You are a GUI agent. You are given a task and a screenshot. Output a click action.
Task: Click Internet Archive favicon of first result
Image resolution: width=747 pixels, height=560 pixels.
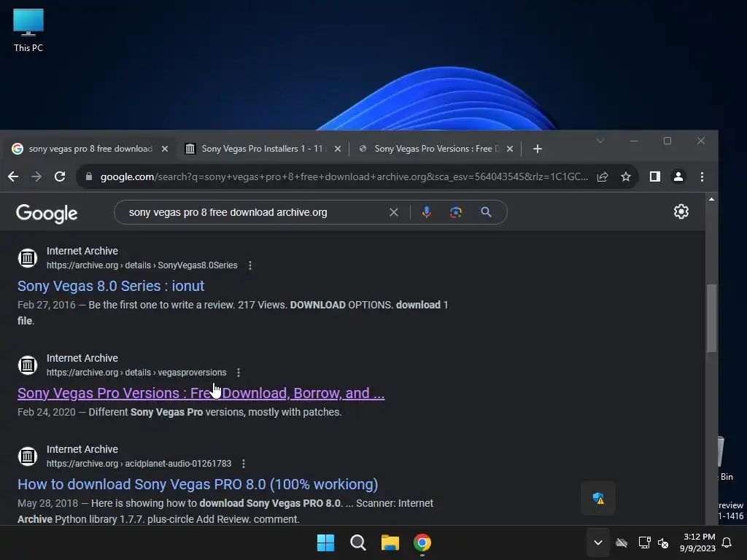pyautogui.click(x=28, y=258)
